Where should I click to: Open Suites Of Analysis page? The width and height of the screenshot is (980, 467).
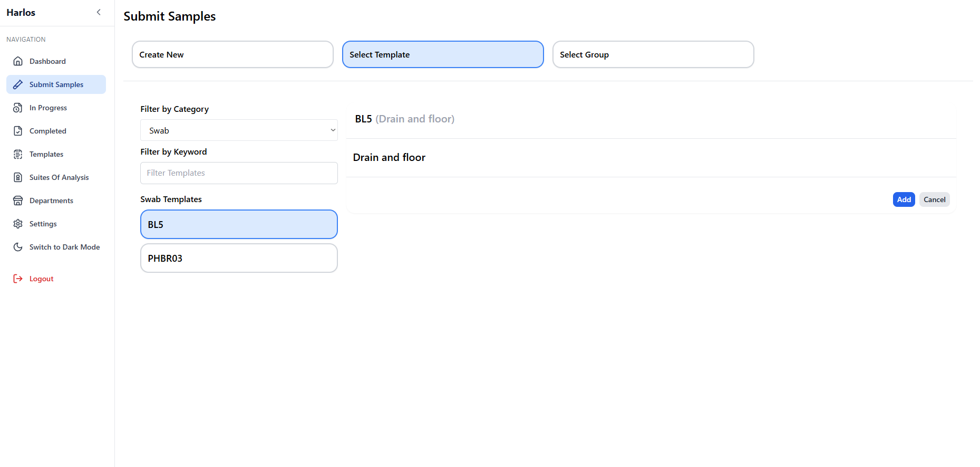56,177
